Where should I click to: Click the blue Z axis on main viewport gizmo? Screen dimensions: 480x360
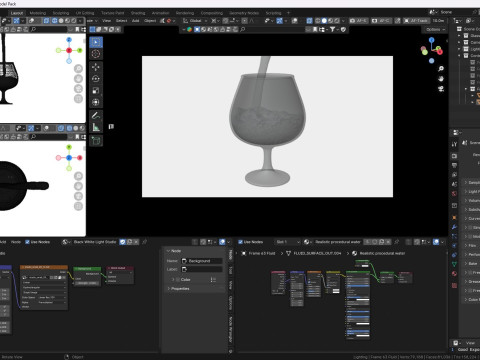(432, 40)
